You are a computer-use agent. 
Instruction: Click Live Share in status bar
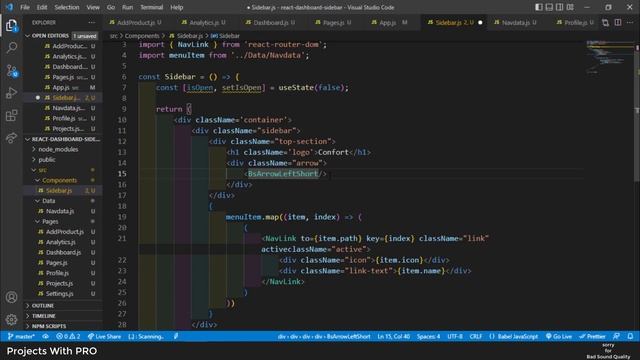(x=104, y=336)
